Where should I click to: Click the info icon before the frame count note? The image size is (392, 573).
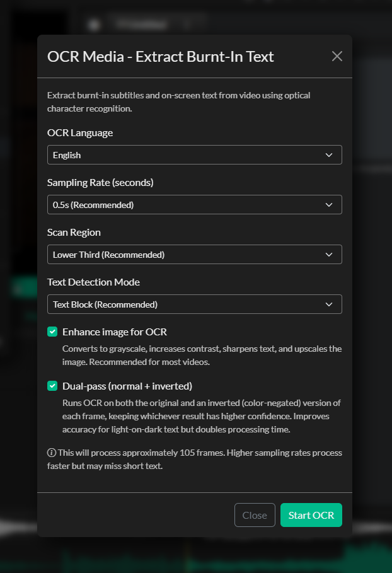click(51, 453)
